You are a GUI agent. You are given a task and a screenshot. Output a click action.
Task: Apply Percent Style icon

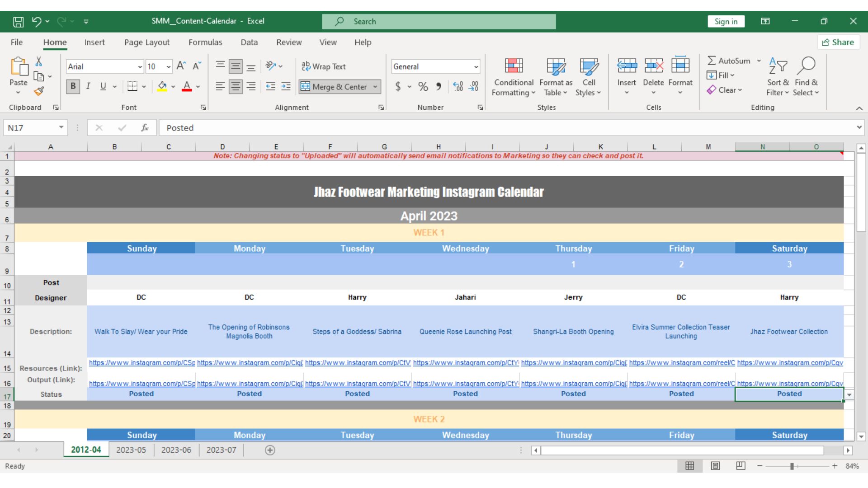tap(423, 86)
